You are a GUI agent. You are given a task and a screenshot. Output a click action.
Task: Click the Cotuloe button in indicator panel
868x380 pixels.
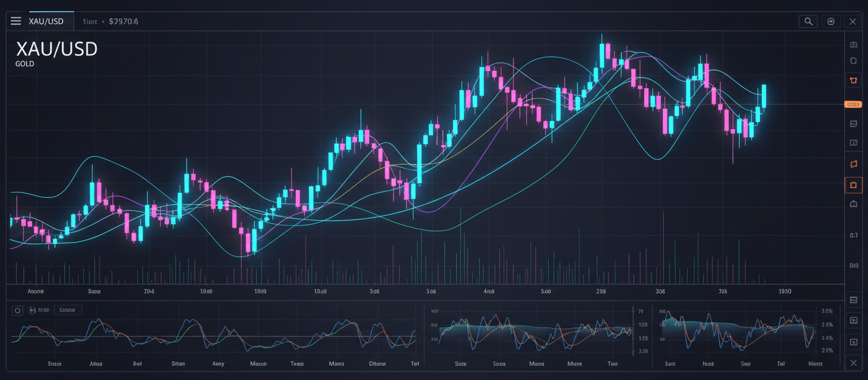pos(67,310)
